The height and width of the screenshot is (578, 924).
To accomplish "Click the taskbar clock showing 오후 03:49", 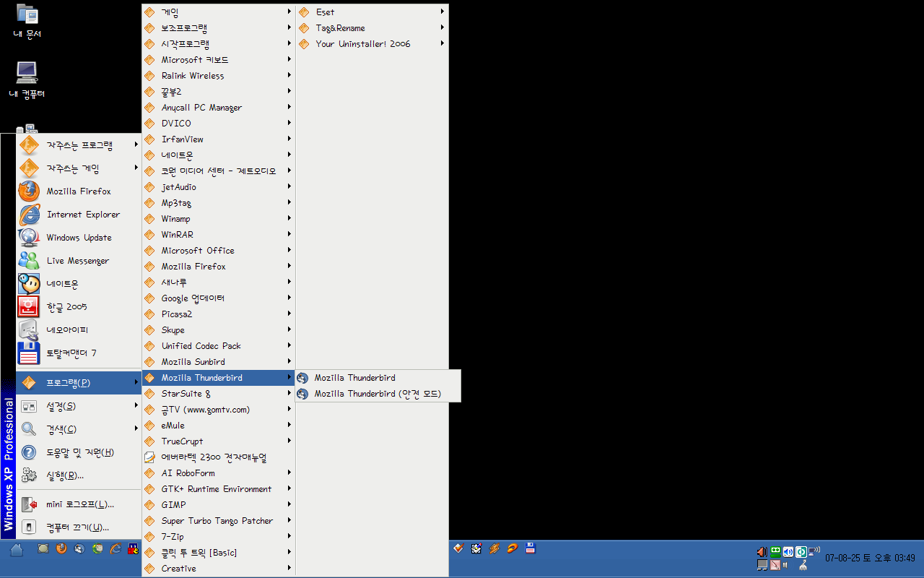I will (x=870, y=558).
